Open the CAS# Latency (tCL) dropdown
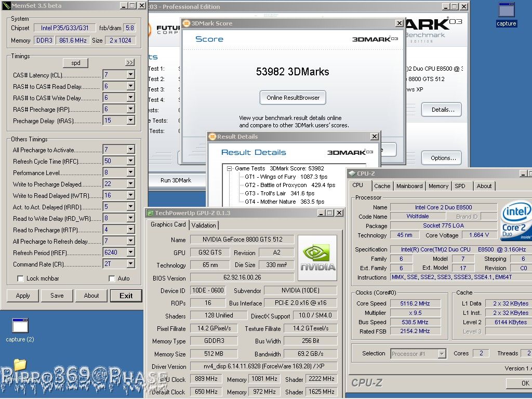This screenshot has height=399, width=532. click(x=130, y=75)
